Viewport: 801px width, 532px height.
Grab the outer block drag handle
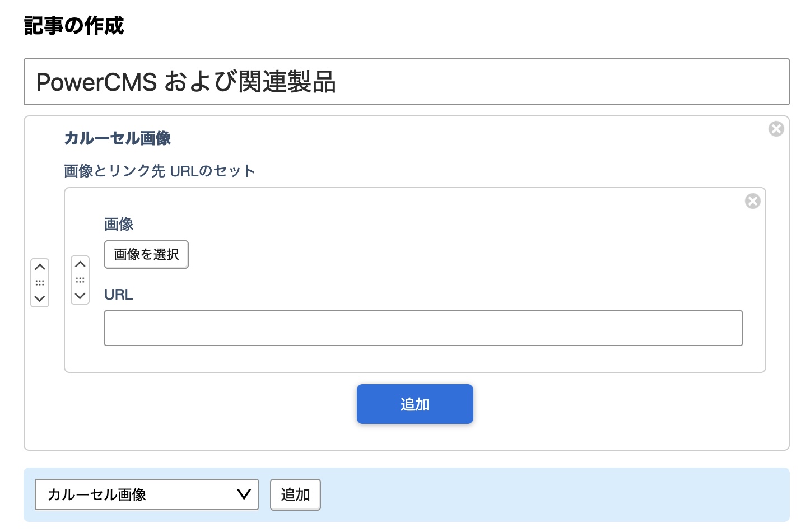tap(40, 283)
